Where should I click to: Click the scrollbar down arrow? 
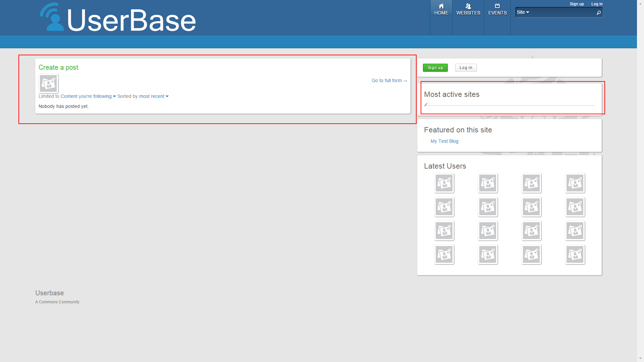point(640,359)
